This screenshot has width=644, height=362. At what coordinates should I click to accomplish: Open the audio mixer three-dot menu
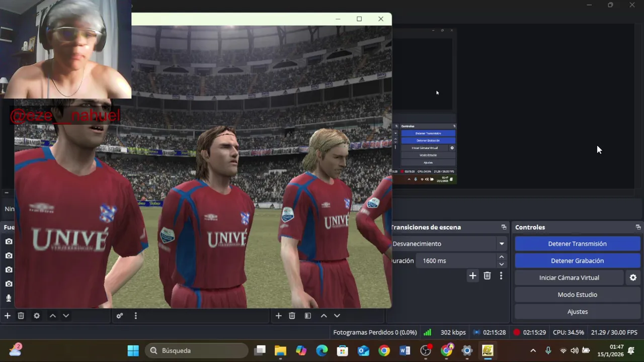pyautogui.click(x=135, y=316)
